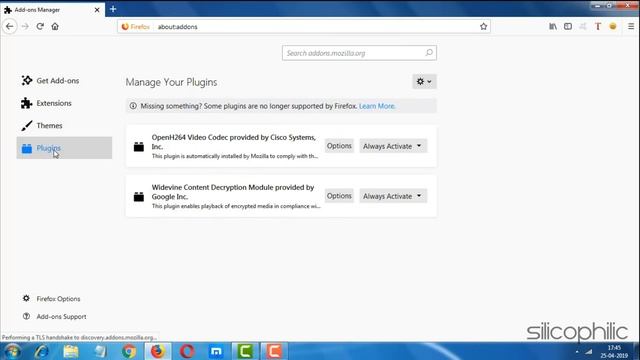Open the Firefox hamburger menu

point(631,27)
